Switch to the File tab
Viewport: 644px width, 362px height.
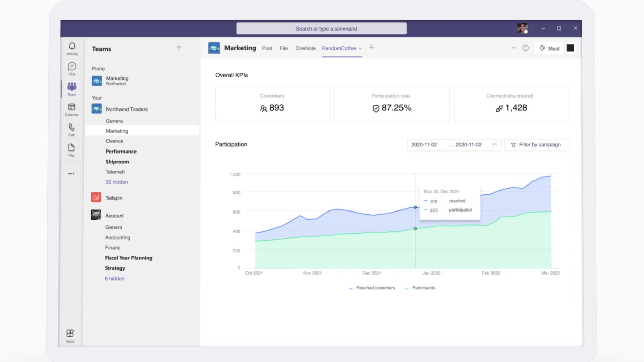(x=284, y=48)
